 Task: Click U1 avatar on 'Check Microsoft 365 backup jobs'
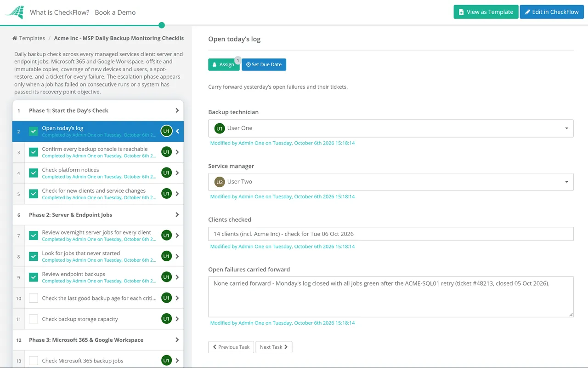click(166, 361)
